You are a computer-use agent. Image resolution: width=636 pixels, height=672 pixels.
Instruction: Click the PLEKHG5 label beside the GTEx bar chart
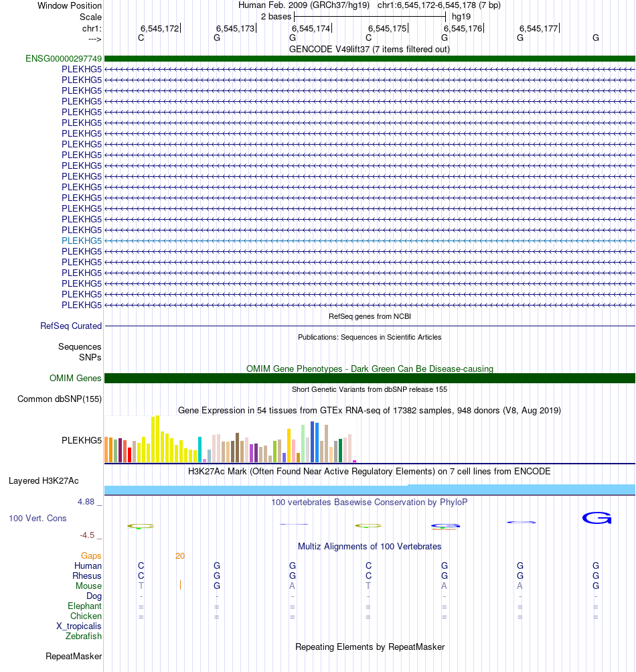click(x=82, y=441)
